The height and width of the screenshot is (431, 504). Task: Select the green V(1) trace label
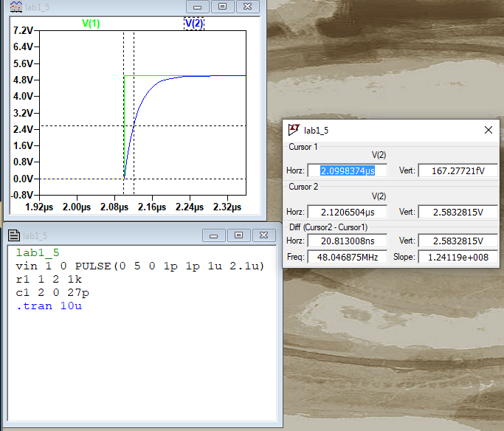(90, 23)
